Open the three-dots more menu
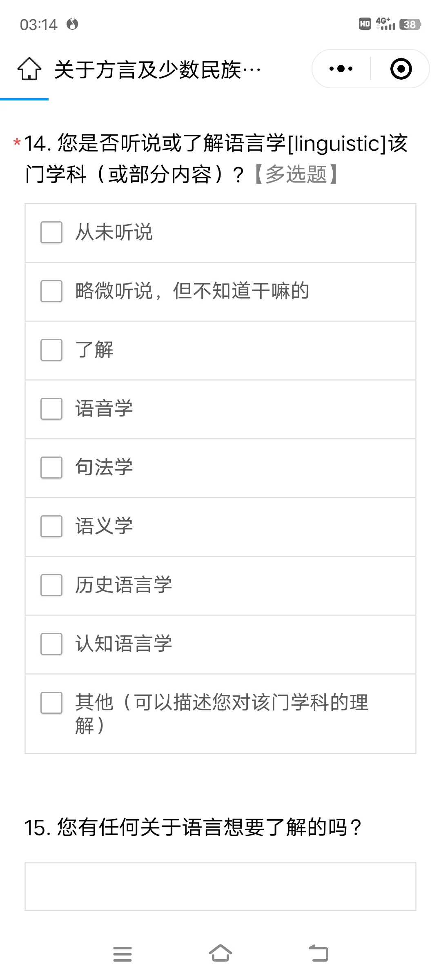441x980 pixels. click(x=341, y=69)
